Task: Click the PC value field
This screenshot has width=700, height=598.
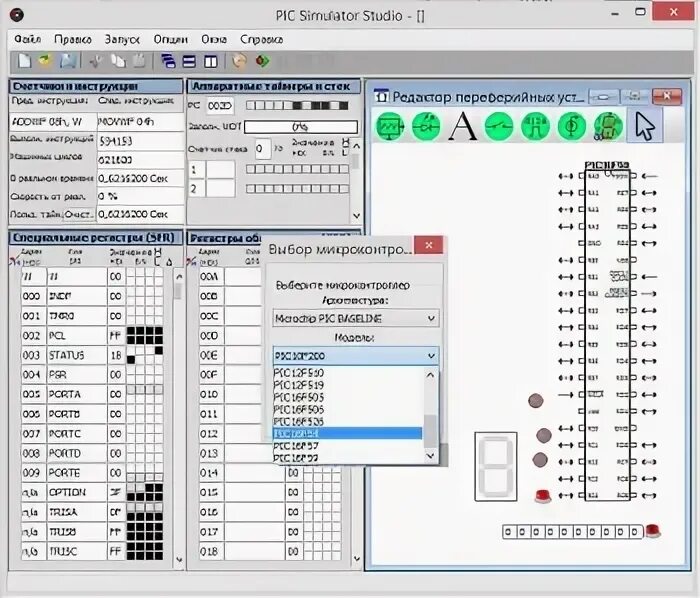Action: (x=220, y=106)
